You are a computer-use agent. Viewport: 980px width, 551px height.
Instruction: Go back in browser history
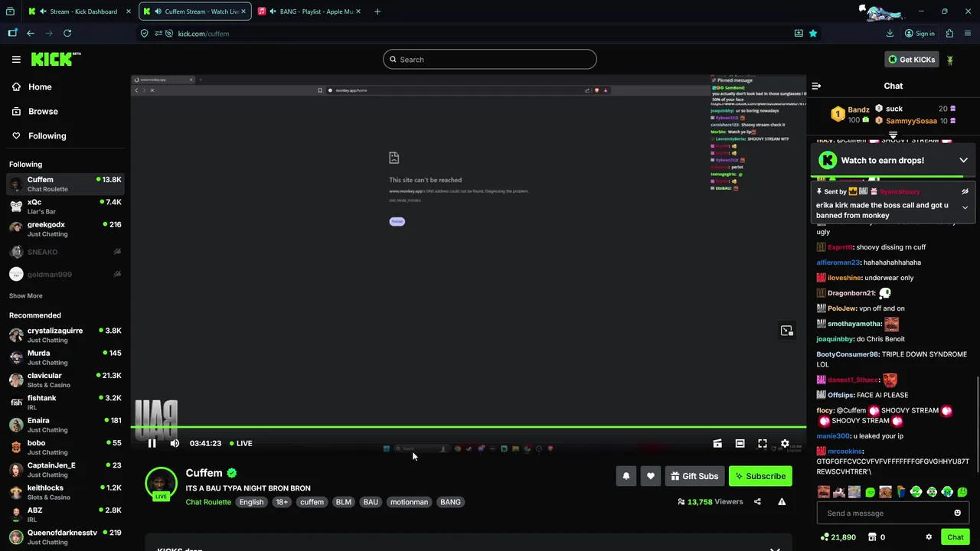(31, 33)
